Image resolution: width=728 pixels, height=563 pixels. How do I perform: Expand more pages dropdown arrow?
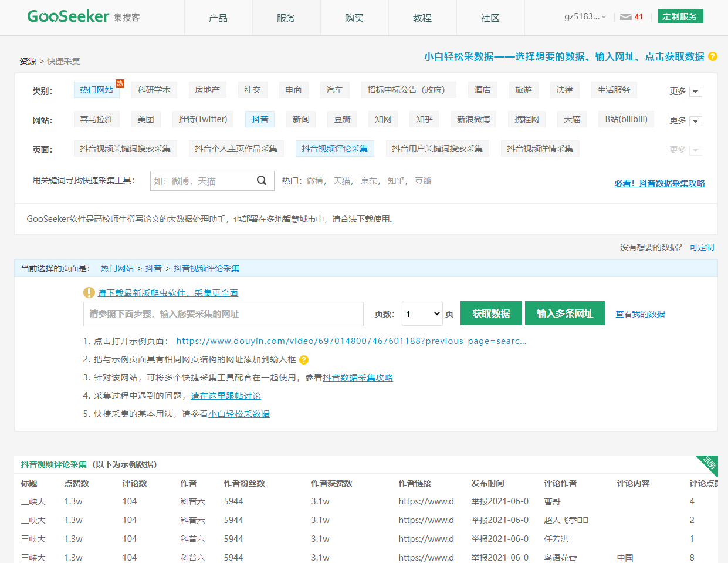pos(696,150)
